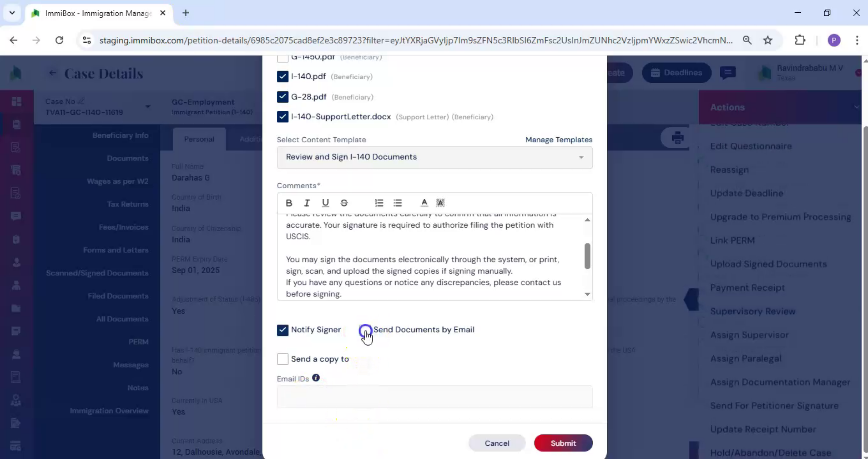Uncheck the I-140.pdf checkbox
This screenshot has width=868, height=459.
[x=282, y=76]
